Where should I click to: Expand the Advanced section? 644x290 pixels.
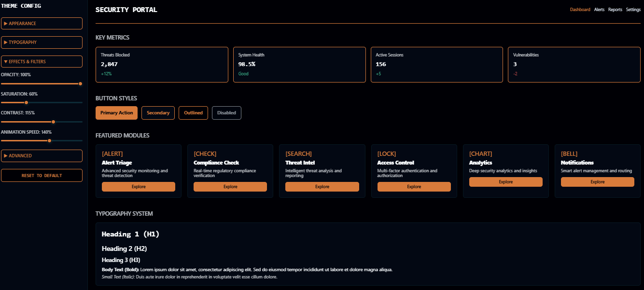coord(42,156)
